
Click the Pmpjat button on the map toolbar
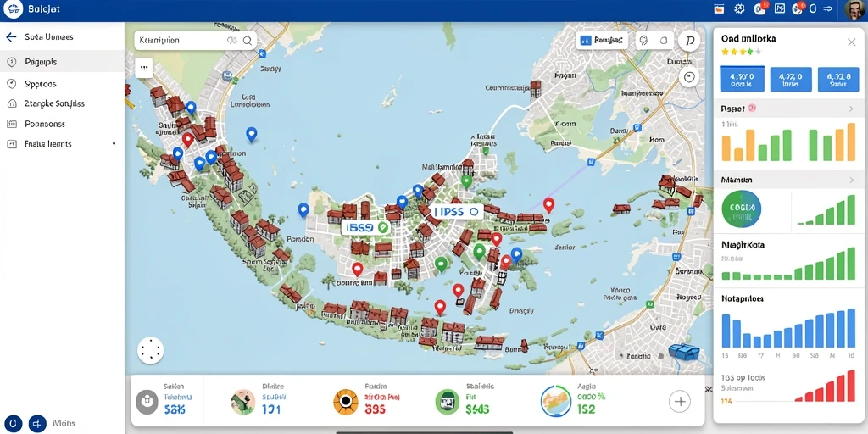click(x=602, y=41)
